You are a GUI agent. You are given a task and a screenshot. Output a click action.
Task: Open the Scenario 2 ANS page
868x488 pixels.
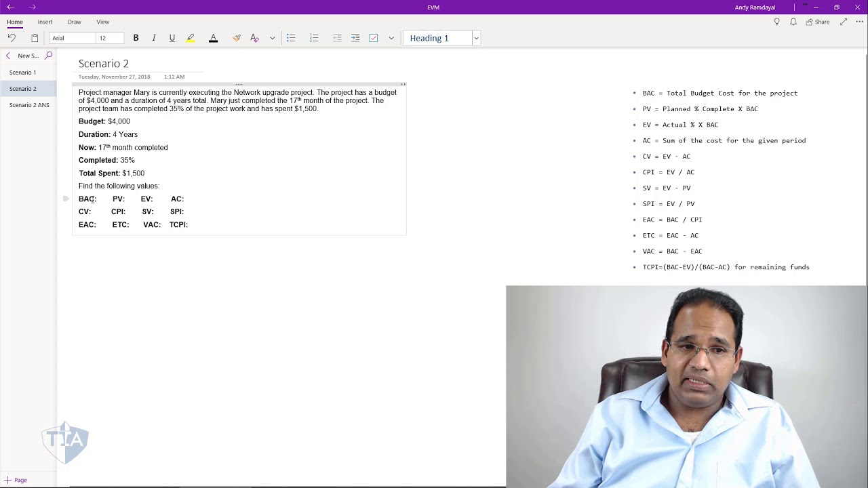[x=29, y=105]
